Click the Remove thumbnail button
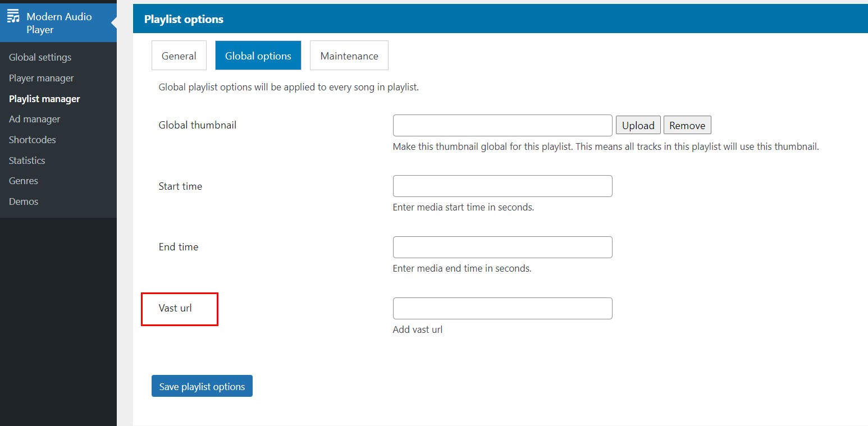Screen dimensions: 868x426 (687, 125)
